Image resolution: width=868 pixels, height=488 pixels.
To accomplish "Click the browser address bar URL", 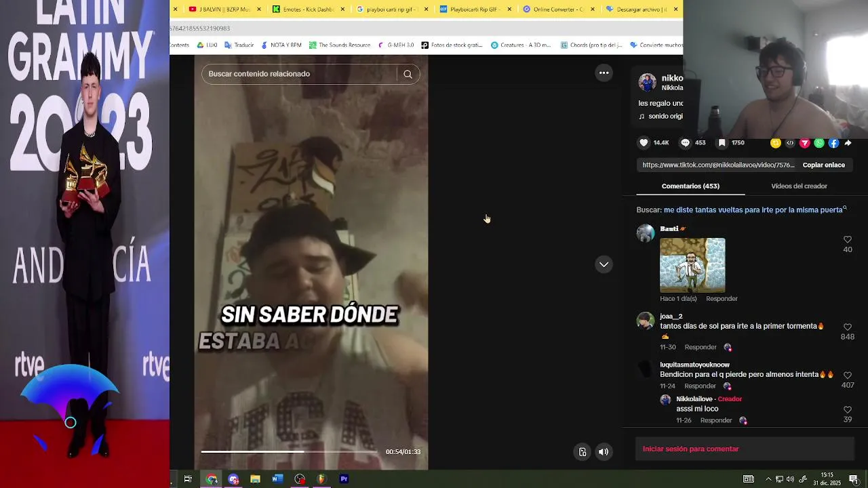I will tap(426, 28).
